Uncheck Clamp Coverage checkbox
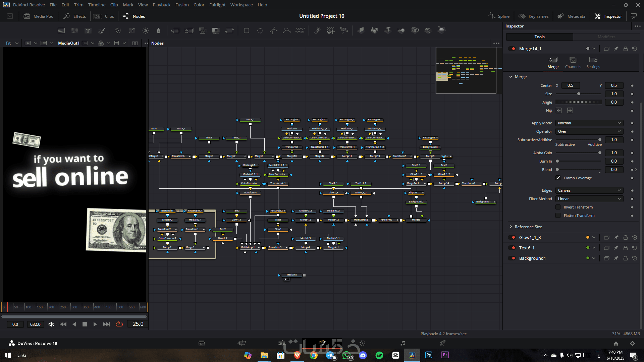 tap(558, 178)
